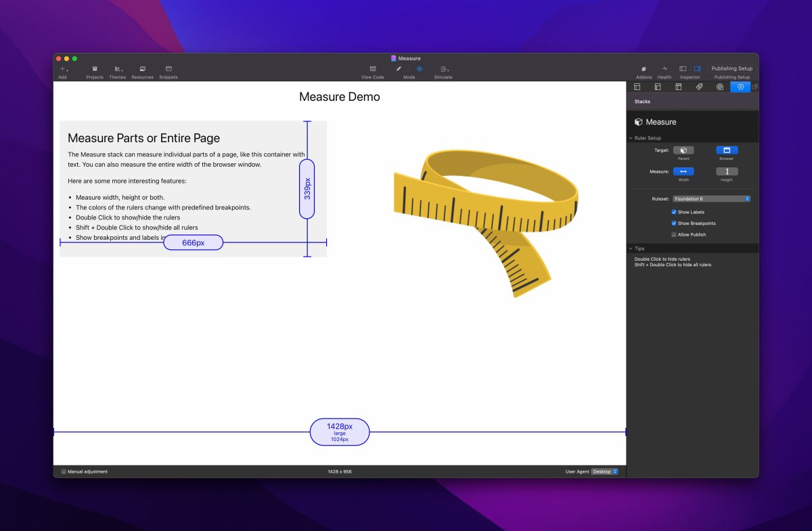Open the Snippets toolbar icon

[168, 69]
